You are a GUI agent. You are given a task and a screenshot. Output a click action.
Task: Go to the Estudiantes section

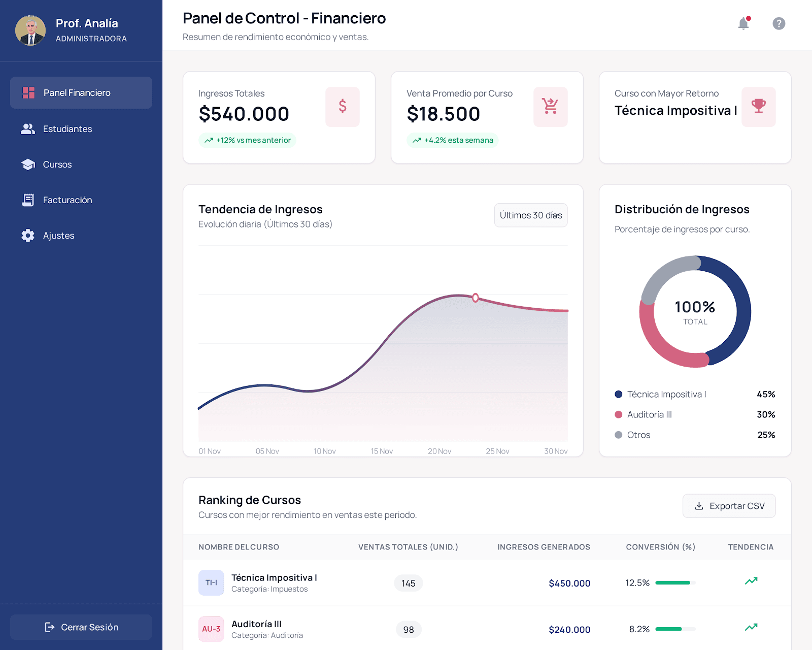[81, 129]
